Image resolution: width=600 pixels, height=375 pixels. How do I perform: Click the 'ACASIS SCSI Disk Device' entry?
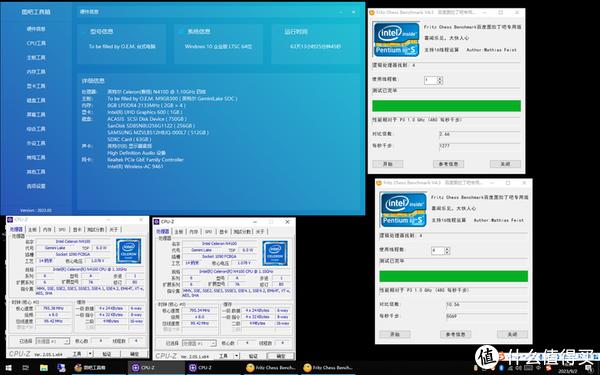pyautogui.click(x=147, y=119)
